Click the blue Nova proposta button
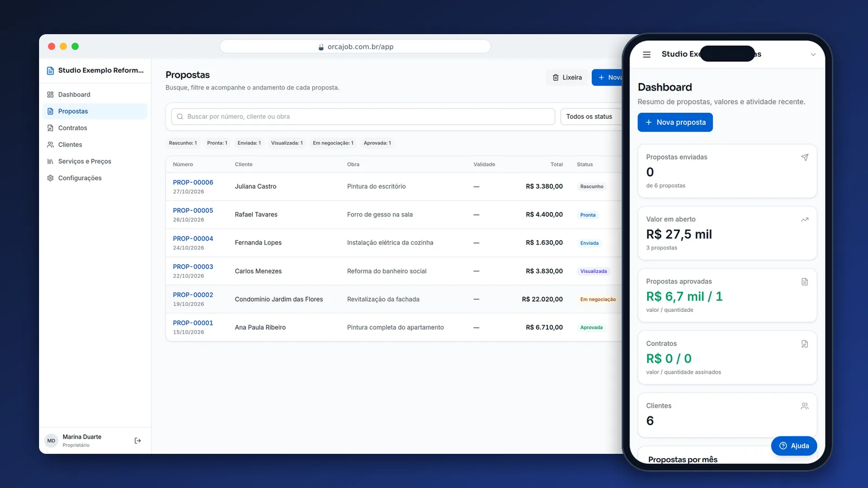Screen dimensions: 868x488 (x=675, y=123)
